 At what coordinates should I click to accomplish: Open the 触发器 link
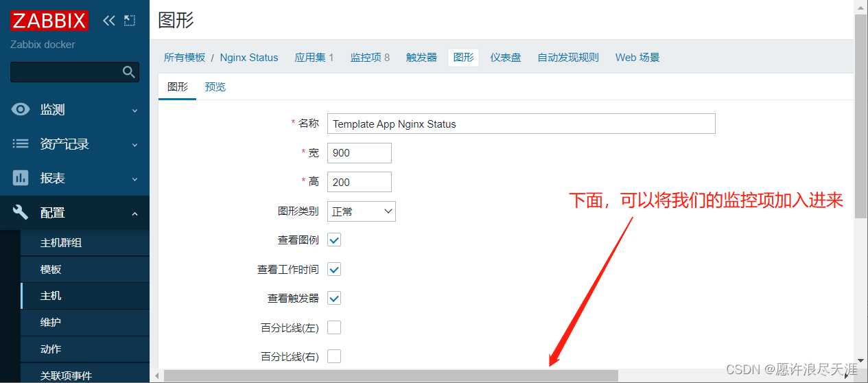(421, 58)
